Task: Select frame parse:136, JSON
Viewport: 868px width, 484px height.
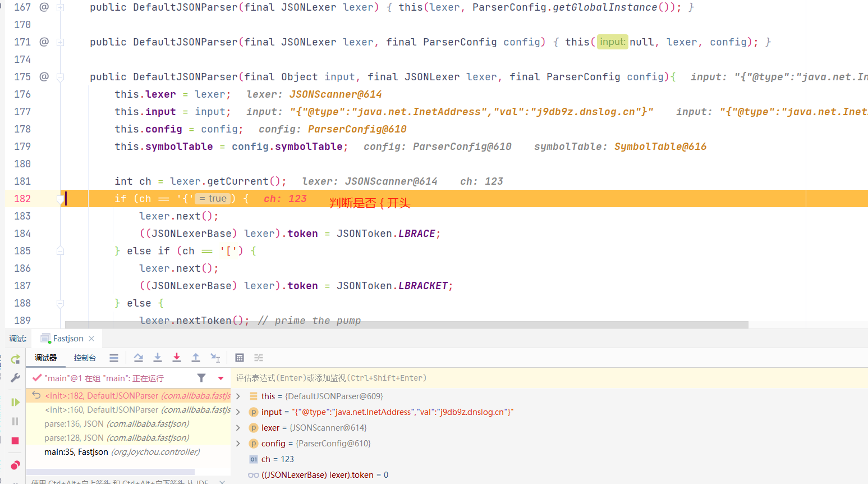Action: tap(128, 424)
